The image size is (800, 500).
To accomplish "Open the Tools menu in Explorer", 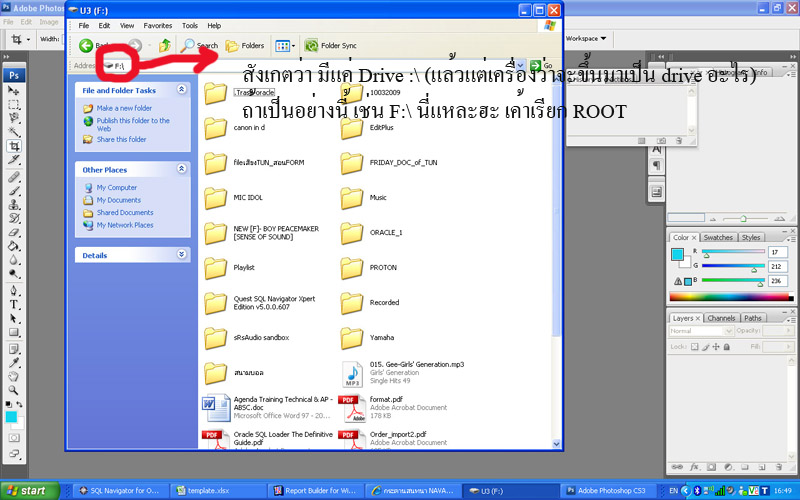I will (x=190, y=26).
